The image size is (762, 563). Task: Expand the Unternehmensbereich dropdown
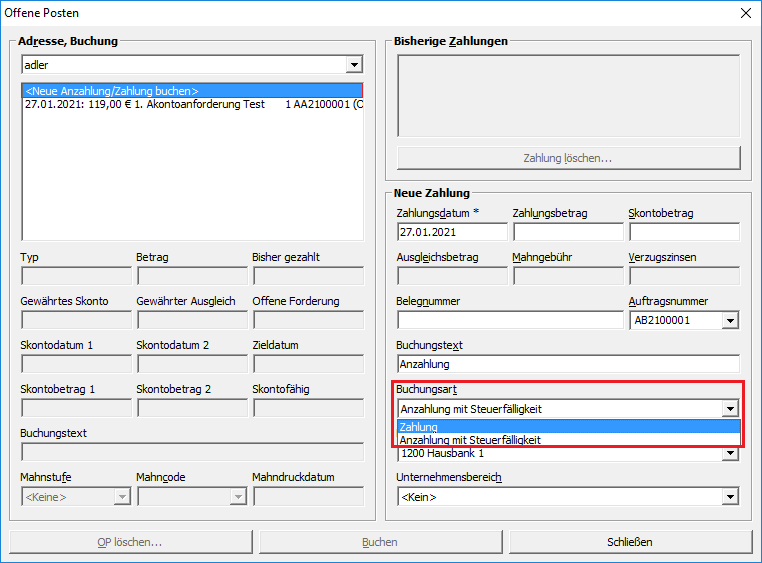point(730,497)
